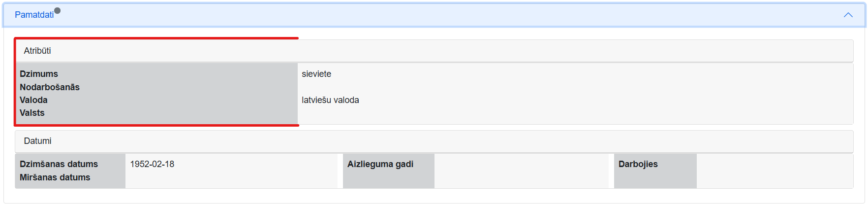Click the Miršanas datums label
This screenshot has height=206, width=868.
(x=55, y=177)
